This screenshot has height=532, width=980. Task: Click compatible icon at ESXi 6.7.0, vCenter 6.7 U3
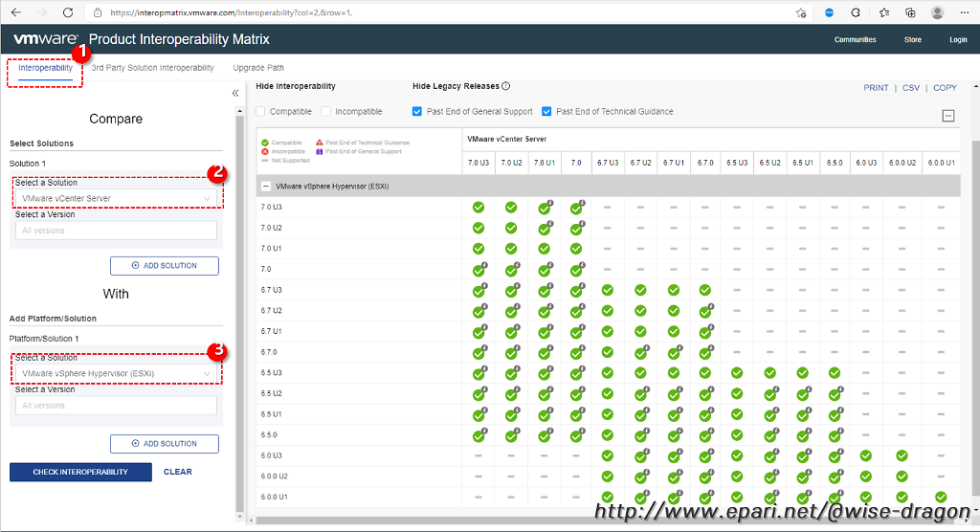(x=607, y=352)
